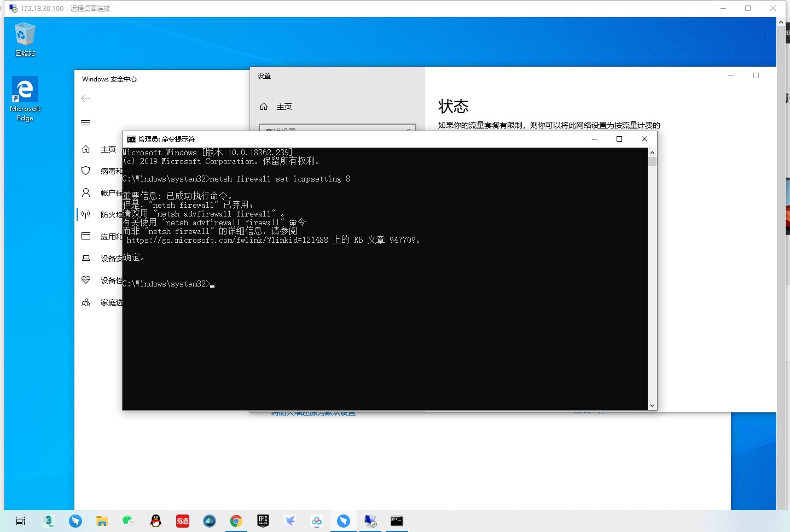Open the Recycle Bin desktop icon
The height and width of the screenshot is (532, 790).
tap(25, 39)
